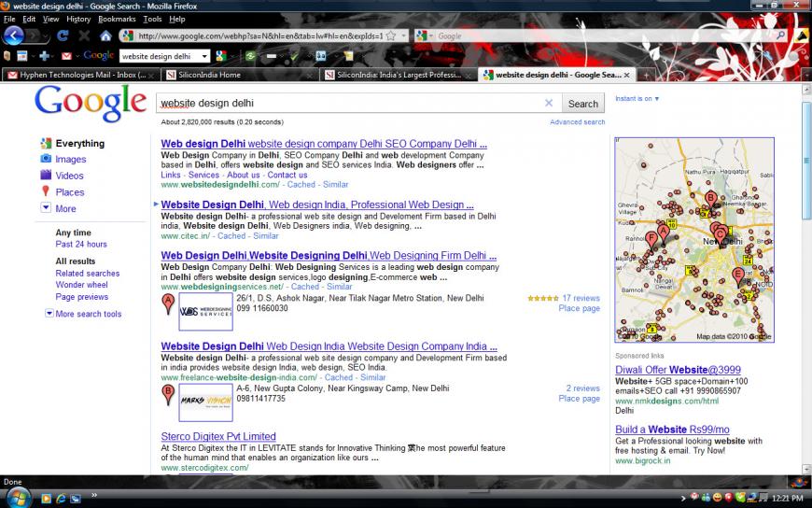Viewport: 812px width, 508px height.
Task: Click the Stop loading X icon
Action: coord(84,35)
